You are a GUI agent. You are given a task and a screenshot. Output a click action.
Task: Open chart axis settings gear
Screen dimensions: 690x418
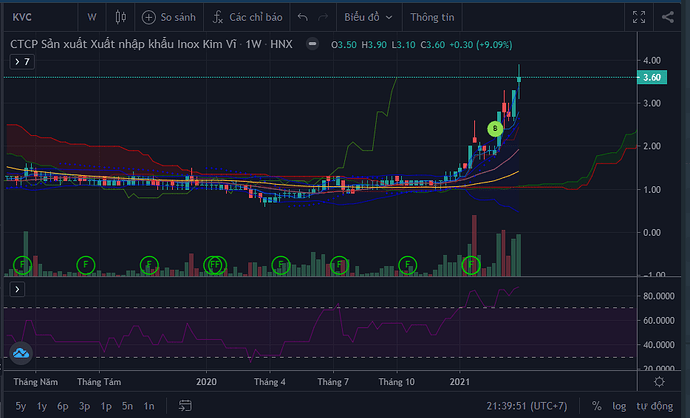click(x=660, y=381)
